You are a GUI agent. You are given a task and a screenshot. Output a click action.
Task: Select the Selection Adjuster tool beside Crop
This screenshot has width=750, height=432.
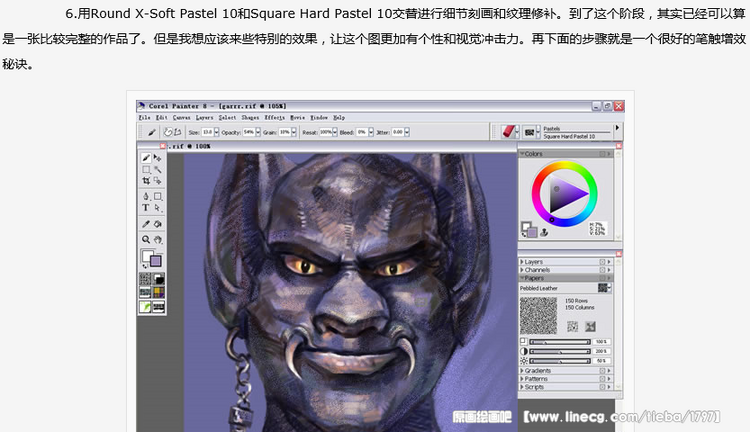(157, 181)
